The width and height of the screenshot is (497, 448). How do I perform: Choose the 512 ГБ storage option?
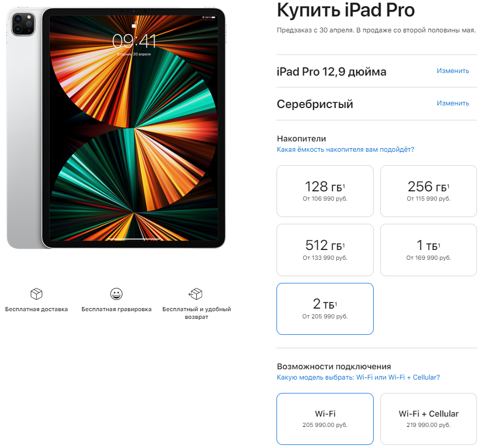click(325, 250)
